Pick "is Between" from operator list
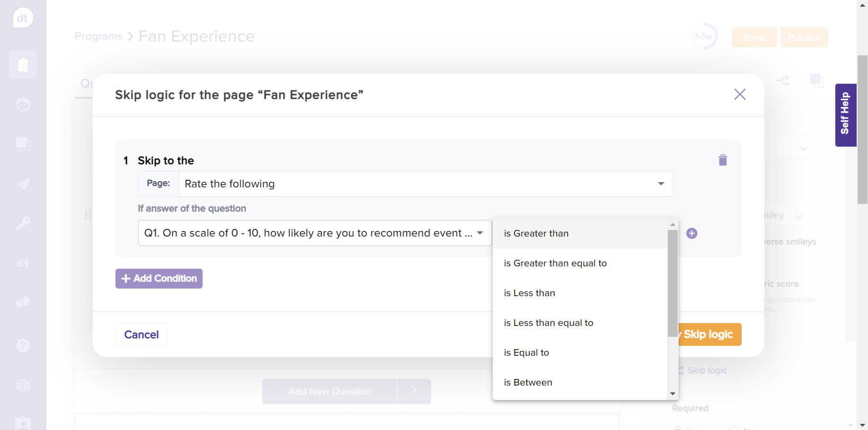Screen dimensions: 868x430 pyautogui.click(x=528, y=383)
